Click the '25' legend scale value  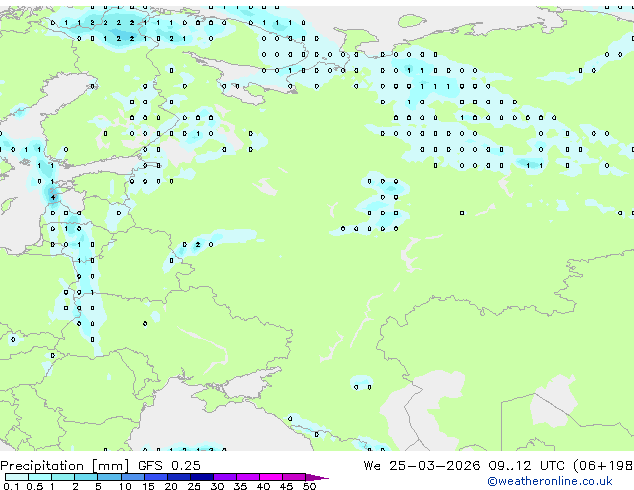point(194,486)
